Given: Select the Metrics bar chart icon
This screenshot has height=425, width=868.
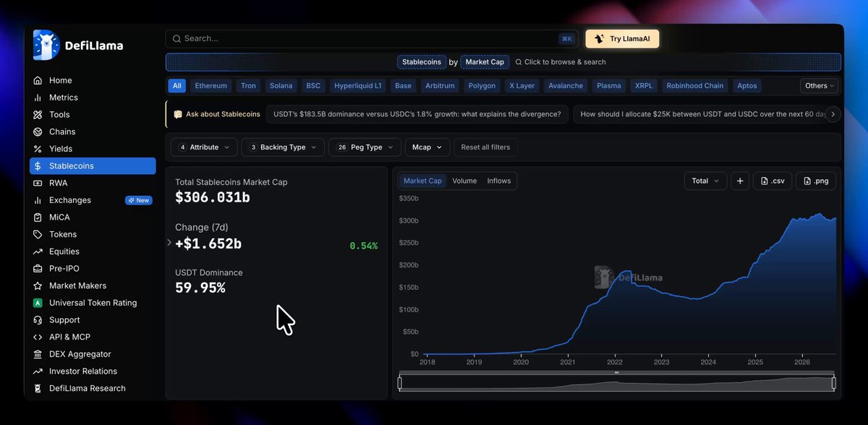Looking at the screenshot, I should (x=38, y=98).
